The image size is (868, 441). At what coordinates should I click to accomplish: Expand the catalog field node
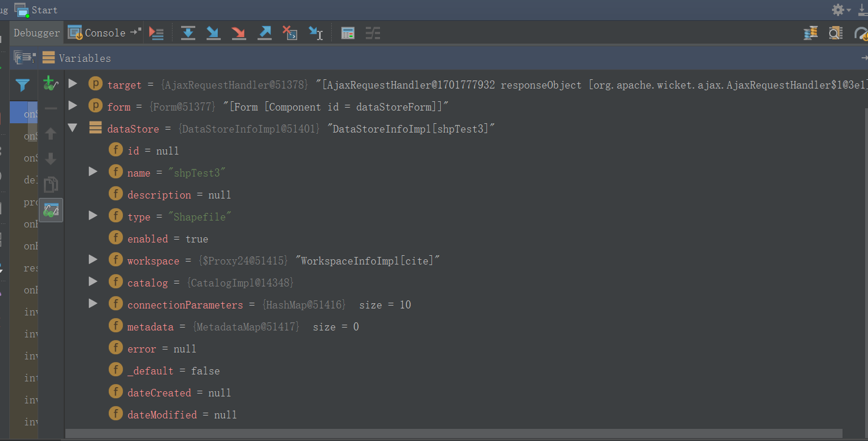(x=93, y=282)
